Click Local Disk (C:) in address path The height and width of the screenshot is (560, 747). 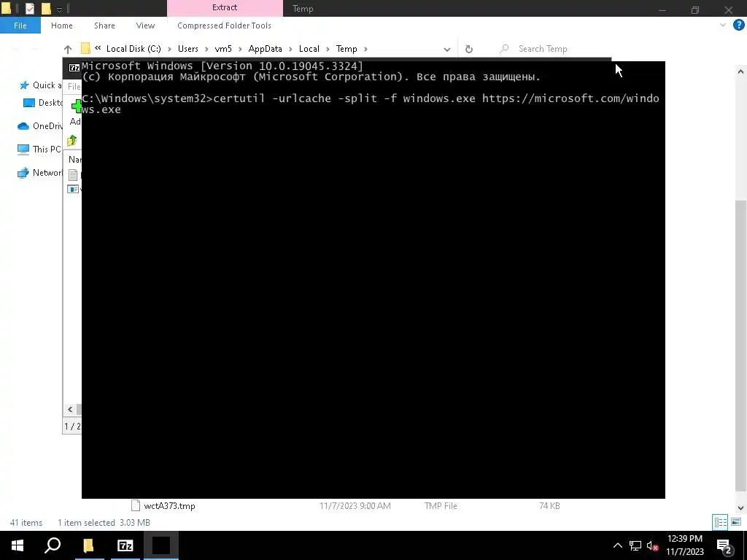(x=133, y=49)
